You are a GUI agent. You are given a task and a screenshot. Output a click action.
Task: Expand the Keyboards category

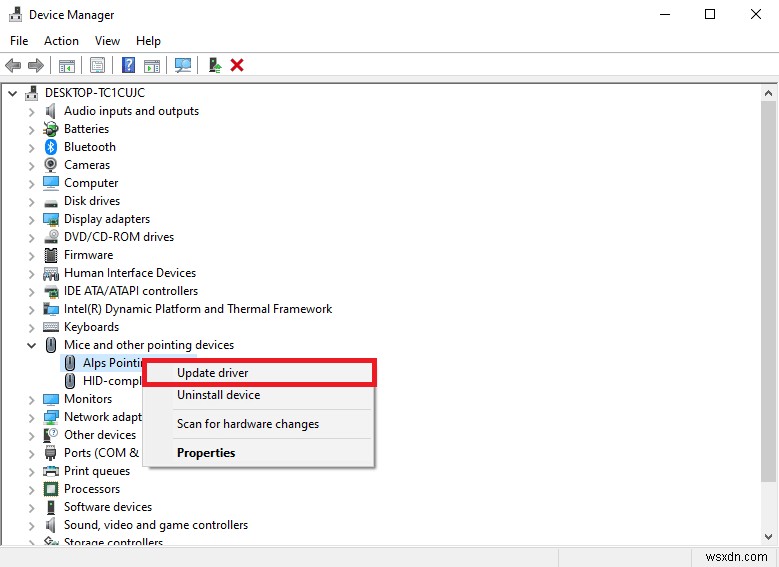click(31, 327)
